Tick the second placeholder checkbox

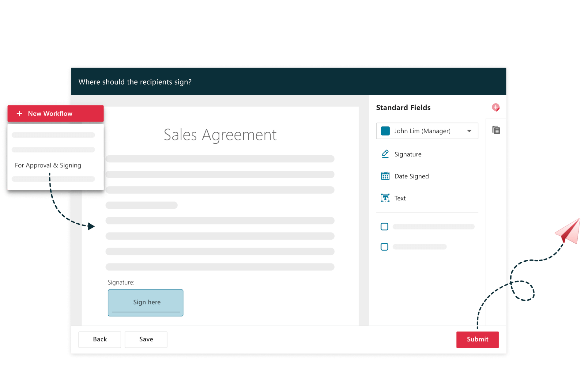384,247
